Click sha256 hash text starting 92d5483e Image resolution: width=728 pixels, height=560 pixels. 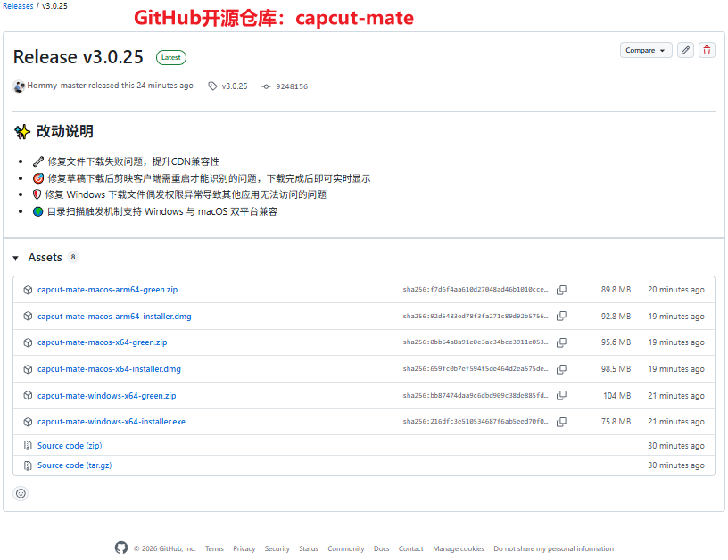point(476,317)
